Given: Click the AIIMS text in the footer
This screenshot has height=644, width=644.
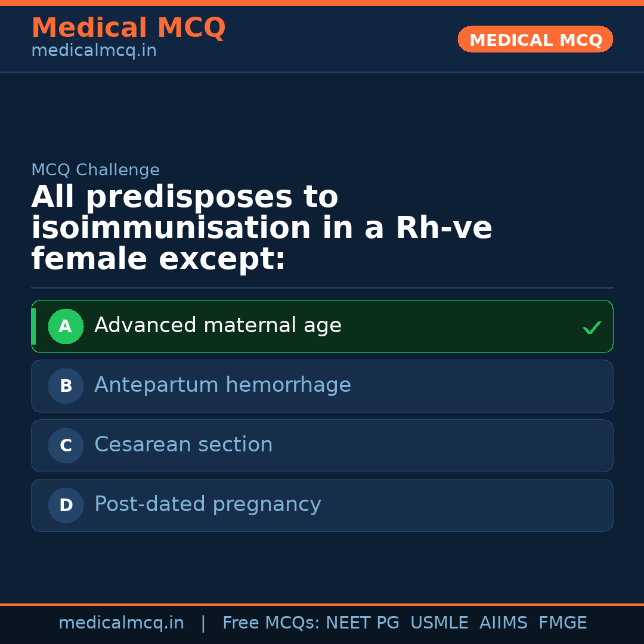Looking at the screenshot, I should [503, 623].
